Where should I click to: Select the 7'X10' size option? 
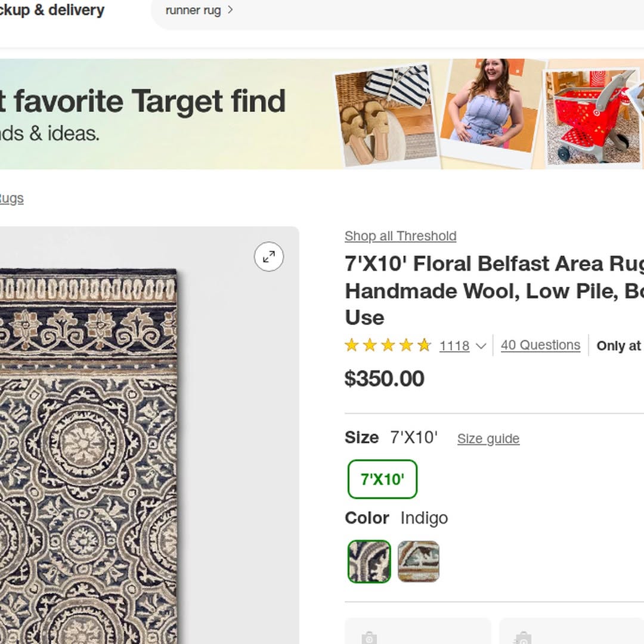pos(382,478)
